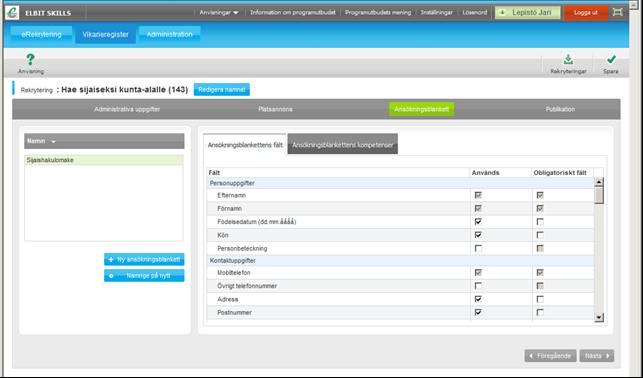Click the Födelsedatum (dd.mm.åååå) row label
The width and height of the screenshot is (643, 378).
[x=257, y=222]
